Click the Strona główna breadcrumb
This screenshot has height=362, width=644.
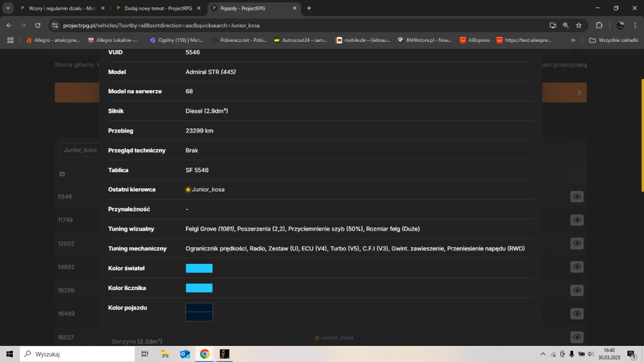74,65
